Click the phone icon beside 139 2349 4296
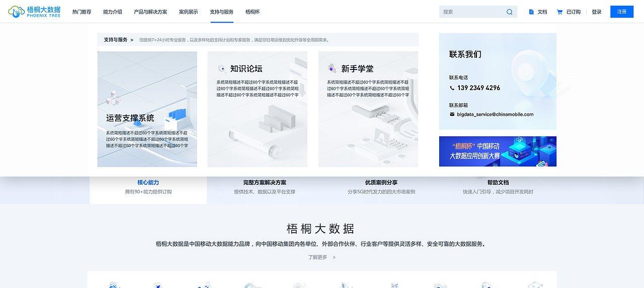 452,88
